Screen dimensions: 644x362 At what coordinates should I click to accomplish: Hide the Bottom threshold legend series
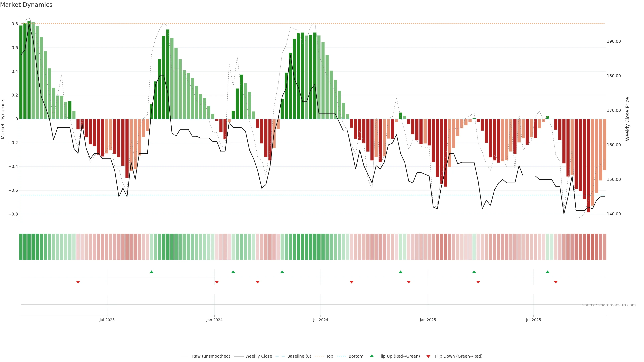[x=356, y=356]
